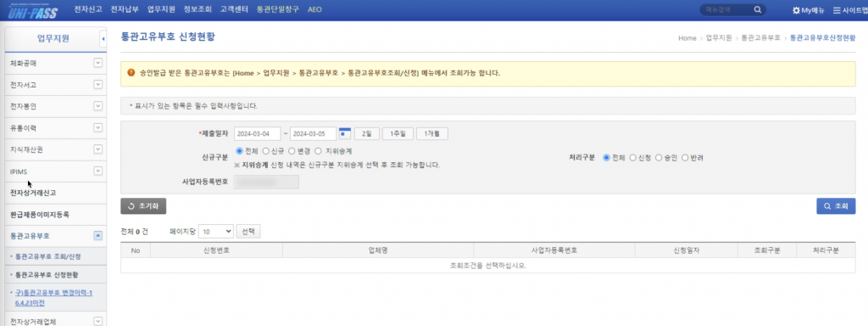
Task: Open the calendar date picker icon
Action: pyautogui.click(x=346, y=133)
